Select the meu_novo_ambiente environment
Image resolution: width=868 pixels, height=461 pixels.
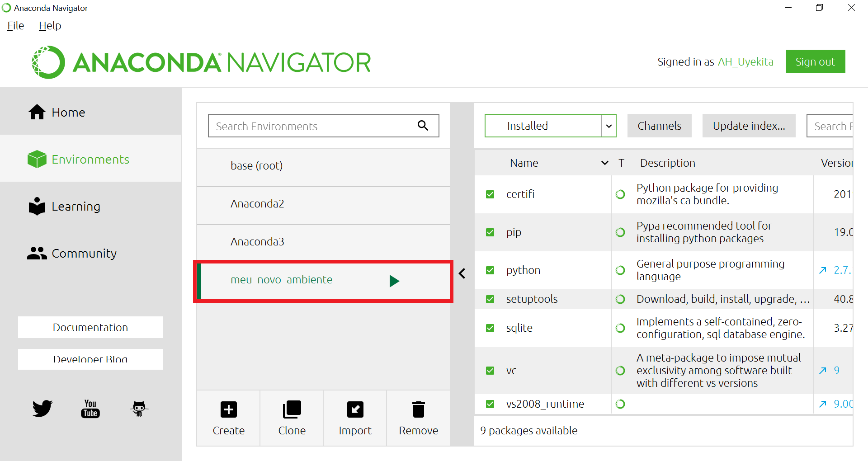pos(324,280)
